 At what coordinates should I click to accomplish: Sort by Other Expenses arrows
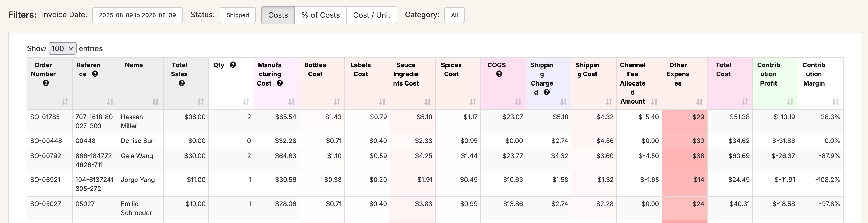[x=700, y=101]
